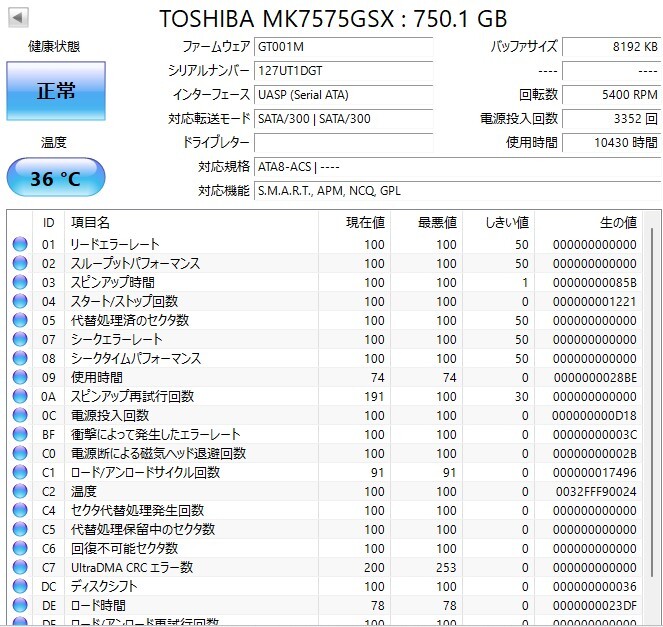
Task: Click the 現在値 column header
Action: tap(354, 222)
